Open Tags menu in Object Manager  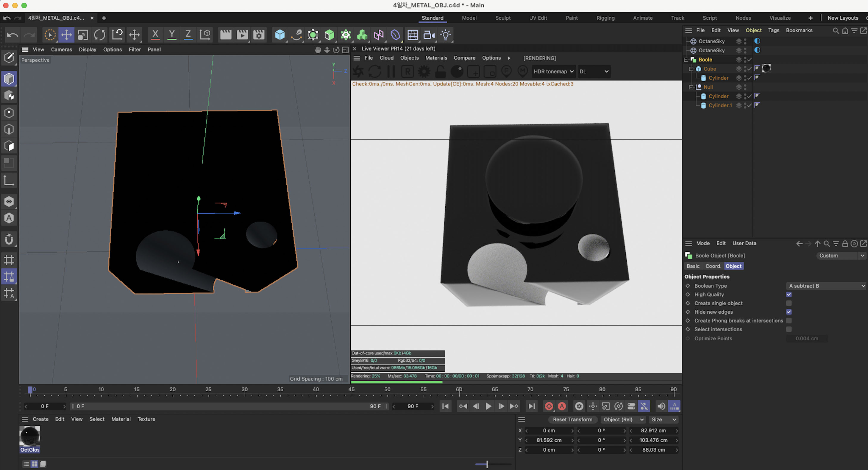(774, 30)
